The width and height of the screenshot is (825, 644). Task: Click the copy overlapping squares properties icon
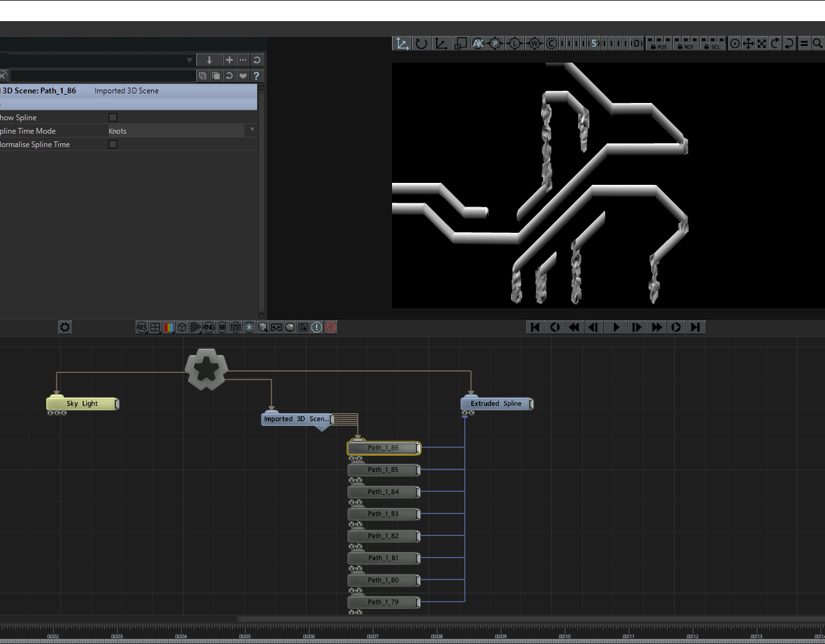[x=203, y=75]
